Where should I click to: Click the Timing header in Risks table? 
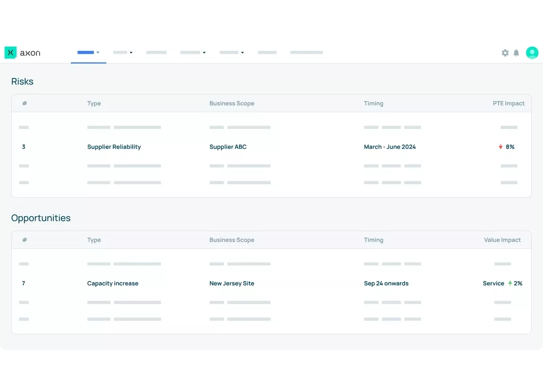pyautogui.click(x=373, y=103)
